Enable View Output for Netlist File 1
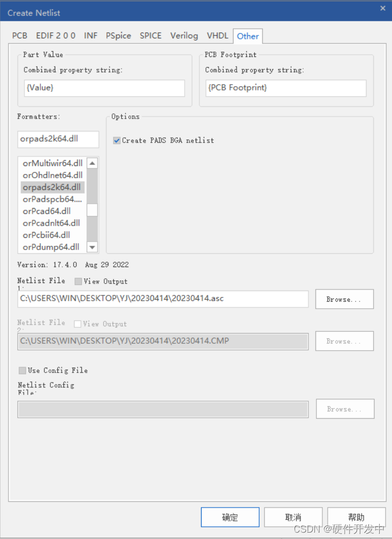 [78, 281]
